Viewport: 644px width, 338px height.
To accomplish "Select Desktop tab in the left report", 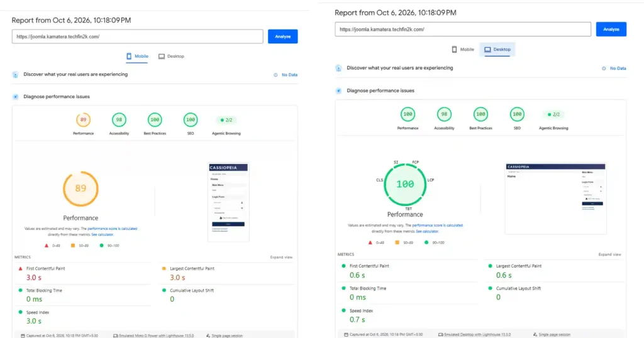I will point(171,56).
